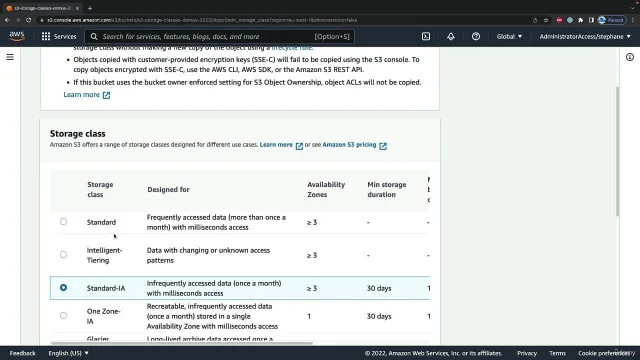Screen dimensions: 640x360
Task: Open the browser share icon
Action: pyautogui.click(x=535, y=20)
